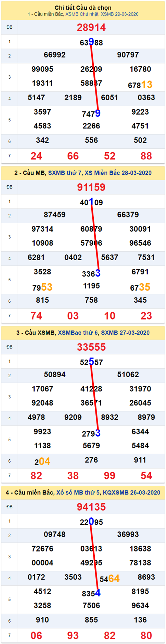Click red prize-7 number 93
The image size is (166, 644).
point(73,635)
